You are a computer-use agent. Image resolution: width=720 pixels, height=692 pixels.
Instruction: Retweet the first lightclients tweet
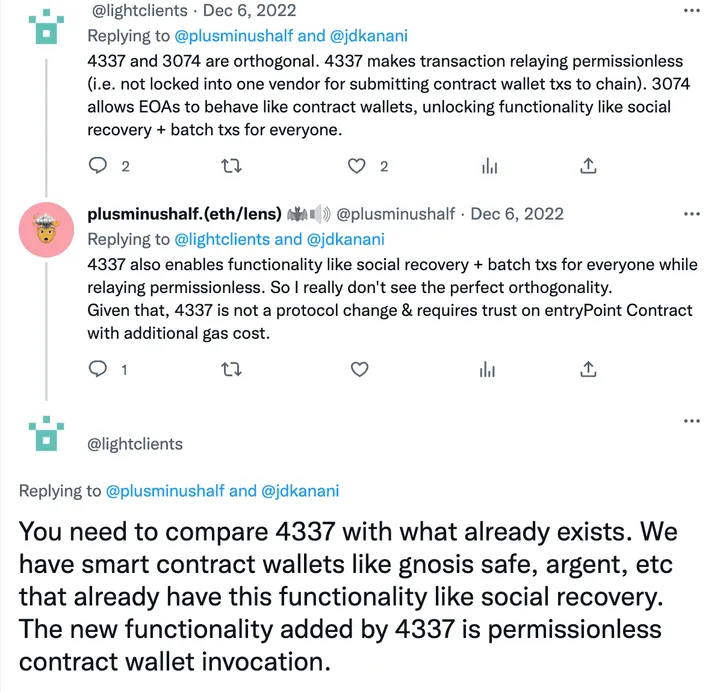pyautogui.click(x=231, y=165)
